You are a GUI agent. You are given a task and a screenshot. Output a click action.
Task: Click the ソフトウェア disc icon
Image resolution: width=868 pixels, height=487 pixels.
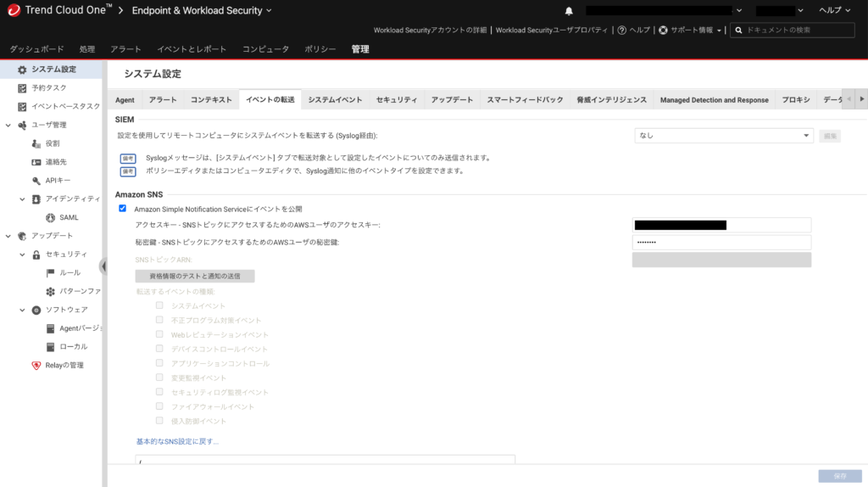coord(36,310)
